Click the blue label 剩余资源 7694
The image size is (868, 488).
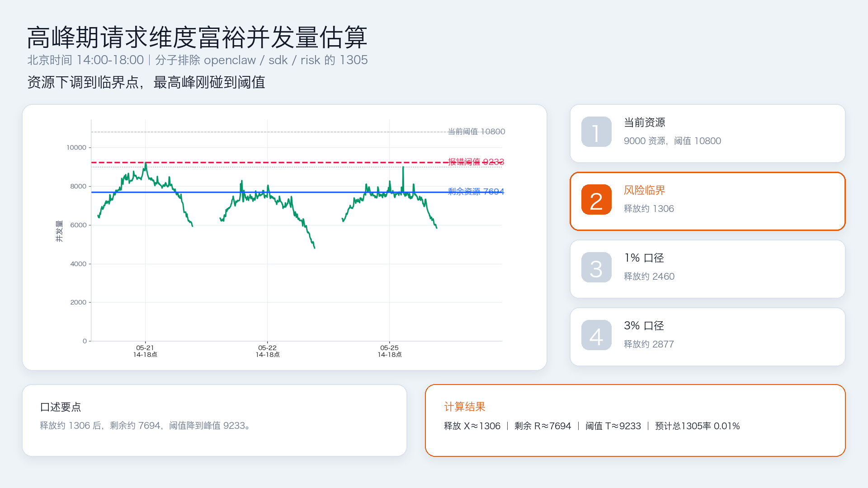point(476,192)
